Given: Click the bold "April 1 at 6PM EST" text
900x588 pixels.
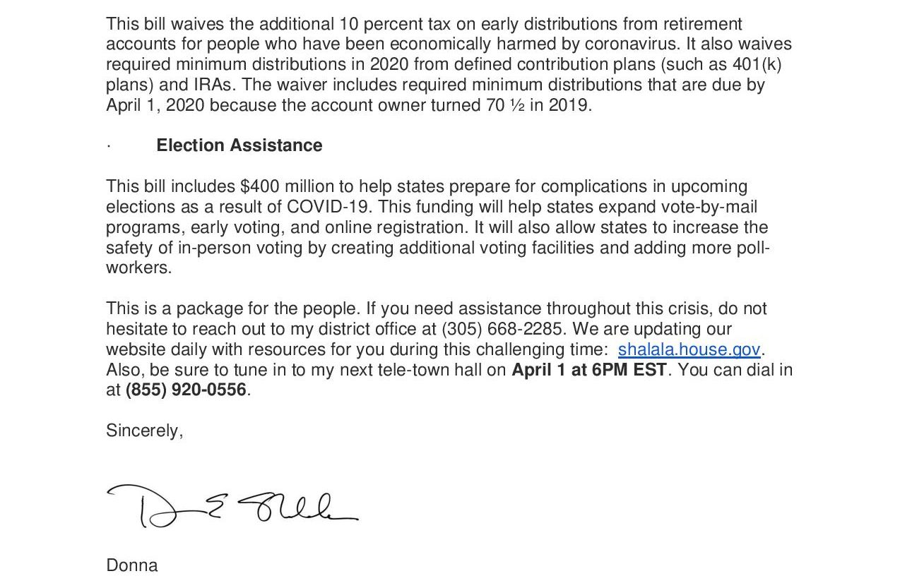Looking at the screenshot, I should coord(588,370).
